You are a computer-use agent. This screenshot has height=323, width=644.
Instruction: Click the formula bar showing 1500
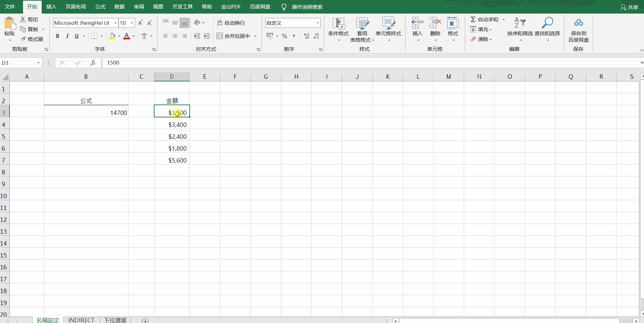pyautogui.click(x=371, y=63)
